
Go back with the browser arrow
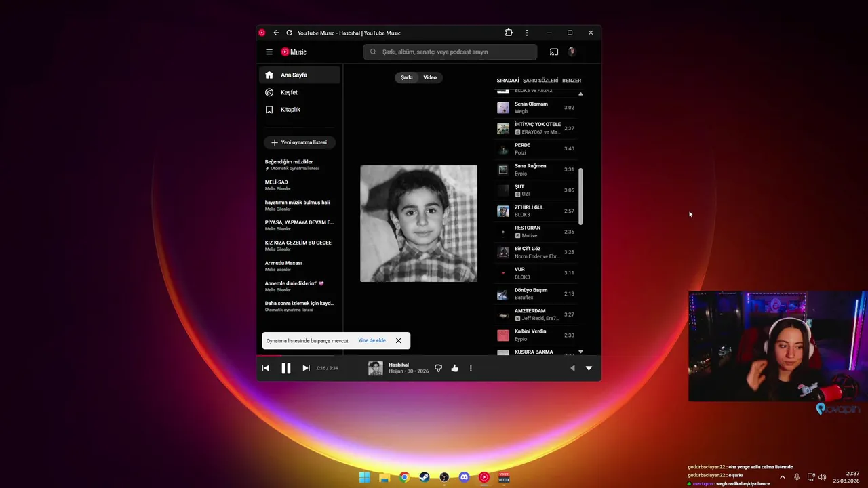[276, 33]
